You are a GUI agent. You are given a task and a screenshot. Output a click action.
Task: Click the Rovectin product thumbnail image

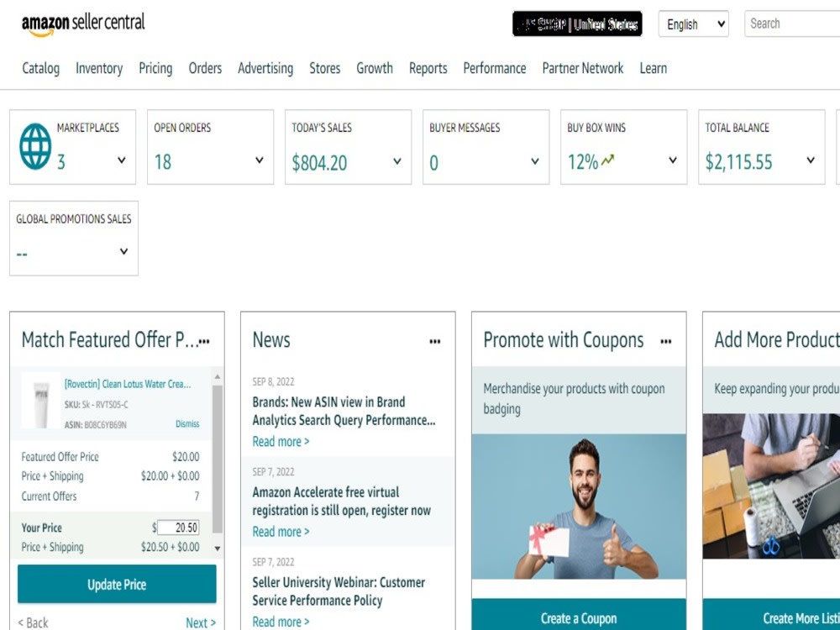[40, 401]
